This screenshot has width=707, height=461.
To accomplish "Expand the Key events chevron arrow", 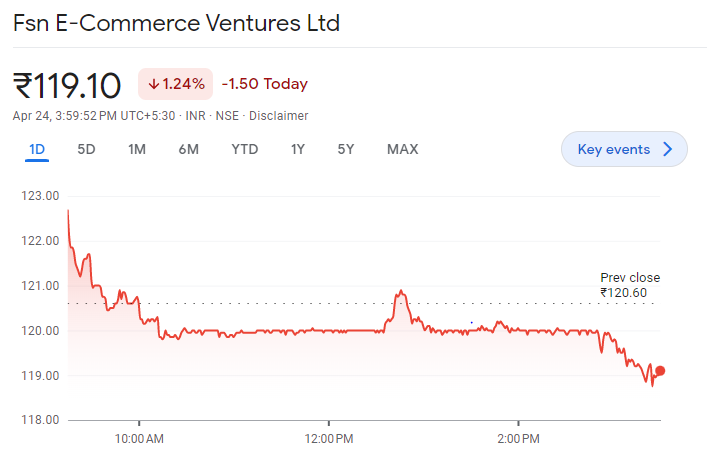I will point(668,149).
